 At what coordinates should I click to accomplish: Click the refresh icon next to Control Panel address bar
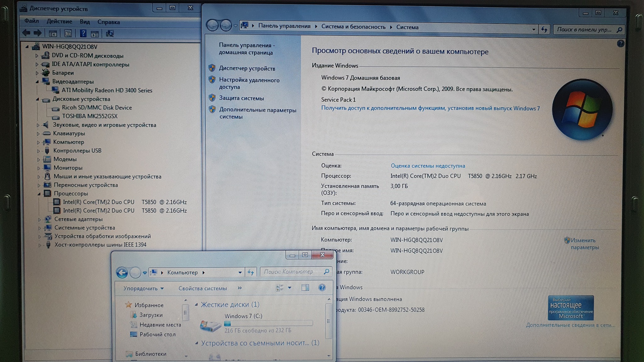544,30
